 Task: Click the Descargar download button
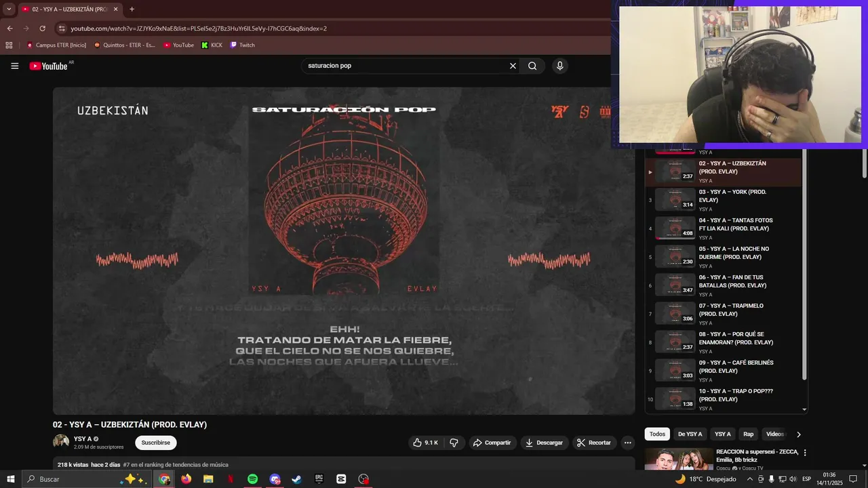pos(545,443)
